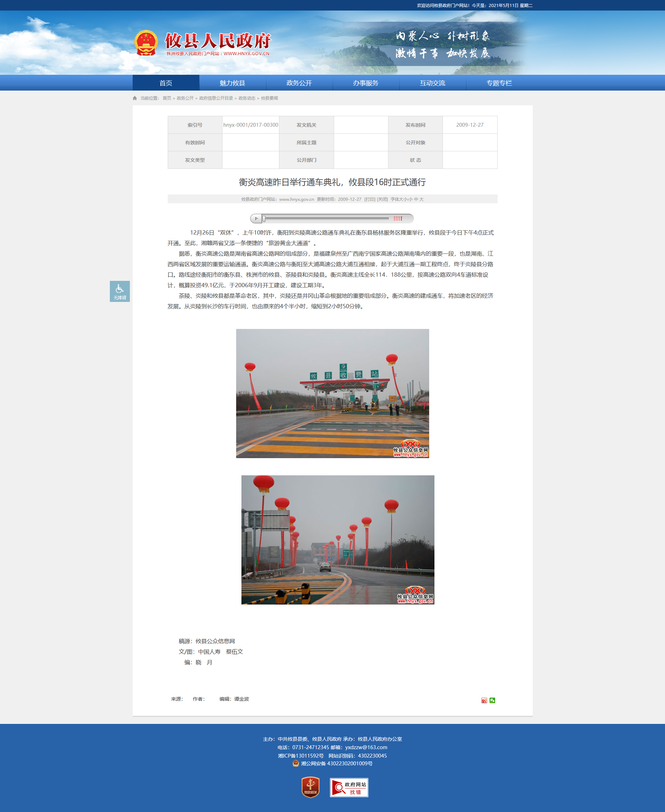The image size is (665, 812).
Task: Click the 党政机关 red shield badge
Action: click(310, 787)
